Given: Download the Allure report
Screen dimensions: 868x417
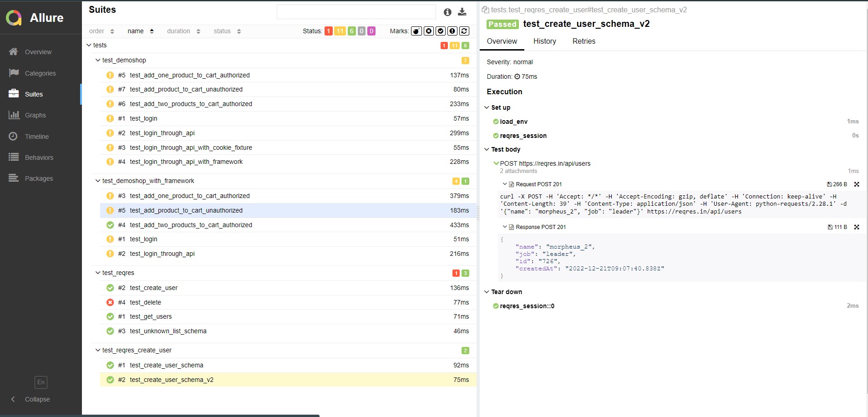Looking at the screenshot, I should pos(463,12).
